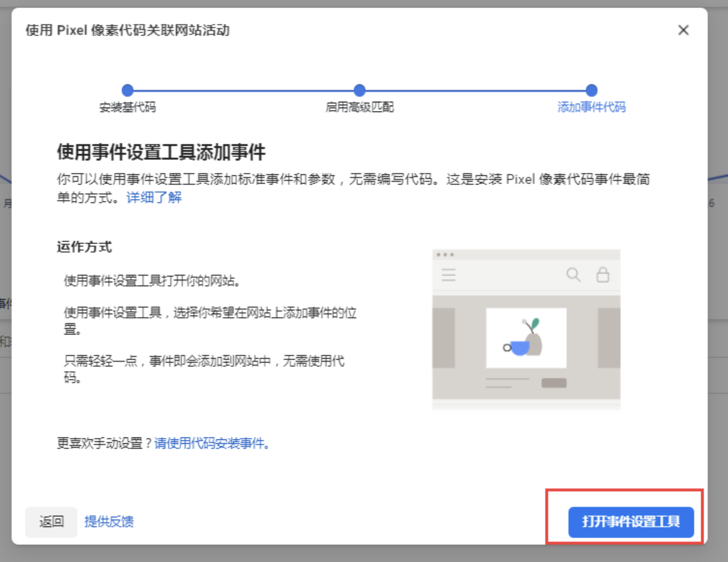Viewport: 728px width, 562px height.
Task: Click the 安装基代码 step label
Action: [128, 107]
